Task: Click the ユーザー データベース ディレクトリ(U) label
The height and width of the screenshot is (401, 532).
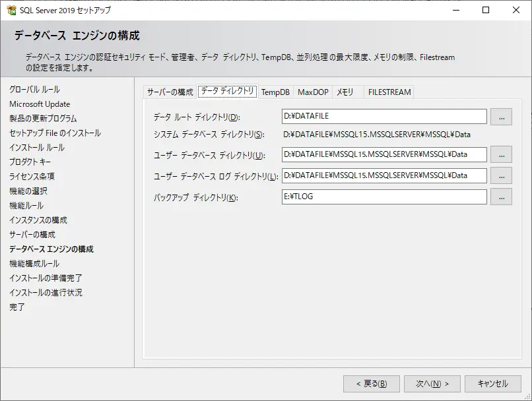Action: click(x=209, y=156)
